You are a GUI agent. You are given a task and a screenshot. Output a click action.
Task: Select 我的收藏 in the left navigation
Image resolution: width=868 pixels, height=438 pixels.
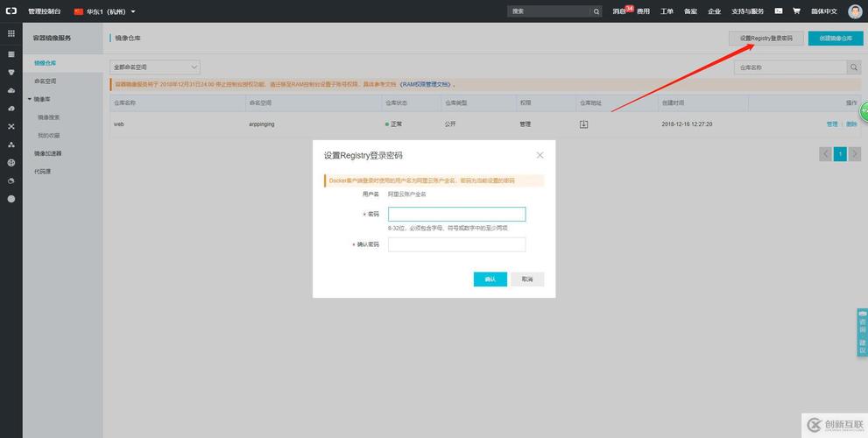pos(49,135)
